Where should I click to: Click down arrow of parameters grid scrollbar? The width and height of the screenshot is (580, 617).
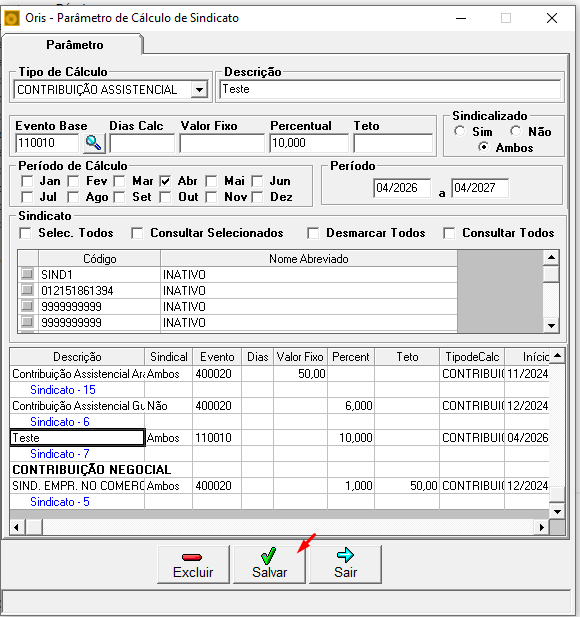click(x=557, y=512)
